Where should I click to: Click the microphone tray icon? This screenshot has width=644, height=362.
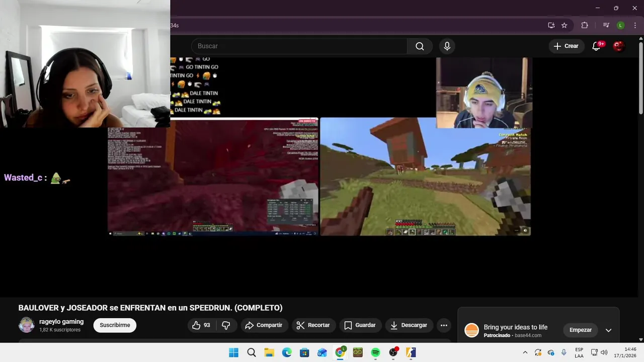click(564, 352)
